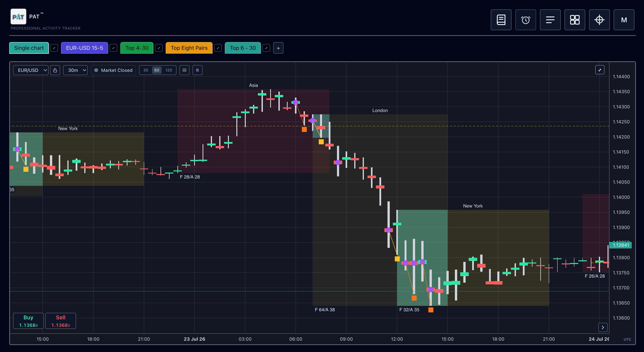Image resolution: width=644 pixels, height=352 pixels.
Task: Click the 03:00 time axis label
Action: [245, 339]
